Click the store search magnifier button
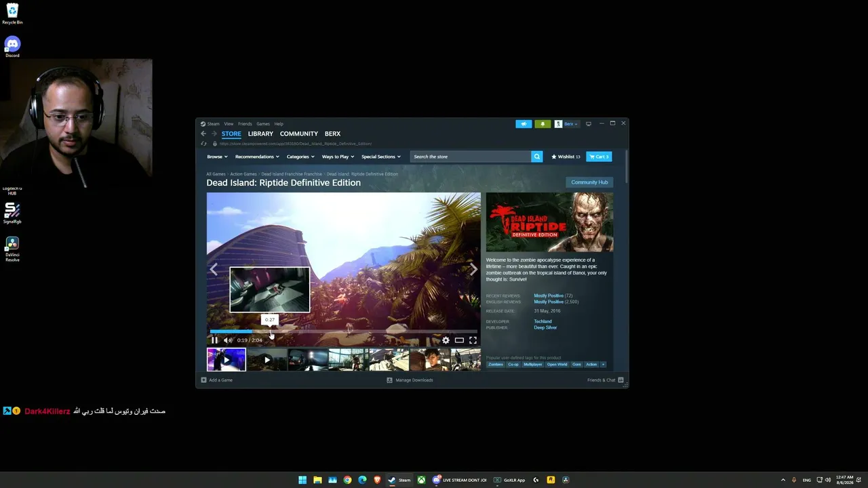Image resolution: width=868 pixels, height=488 pixels. tap(537, 157)
